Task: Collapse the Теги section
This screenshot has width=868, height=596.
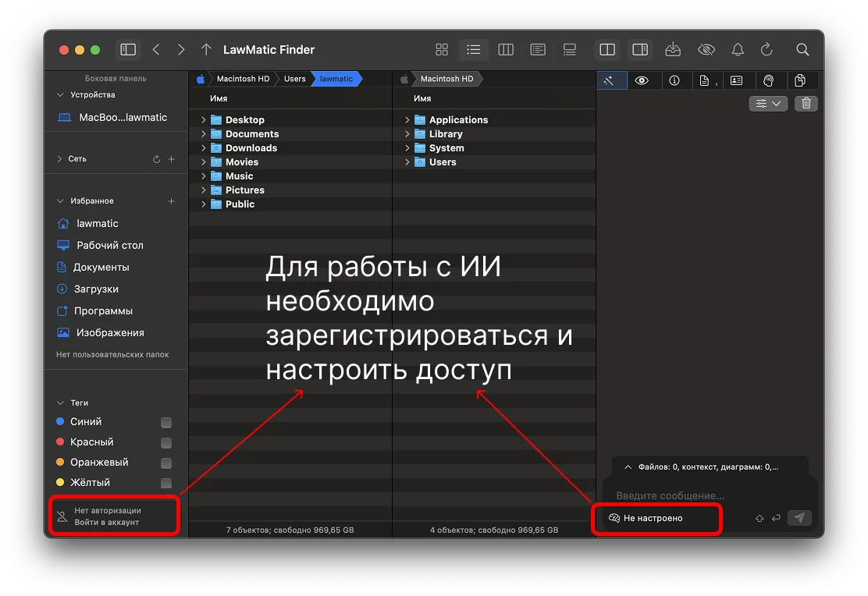Action: [x=60, y=403]
